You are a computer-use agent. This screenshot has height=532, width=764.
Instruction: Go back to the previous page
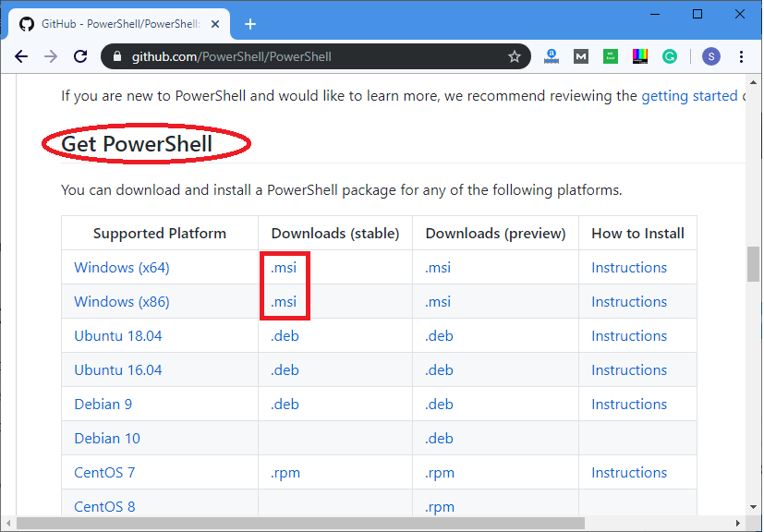[x=21, y=57]
